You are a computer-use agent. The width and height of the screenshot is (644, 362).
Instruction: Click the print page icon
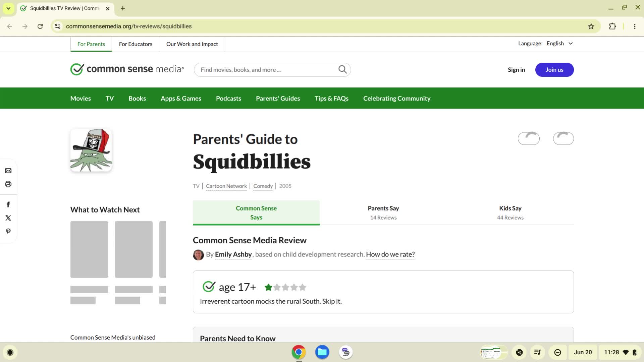(x=8, y=184)
